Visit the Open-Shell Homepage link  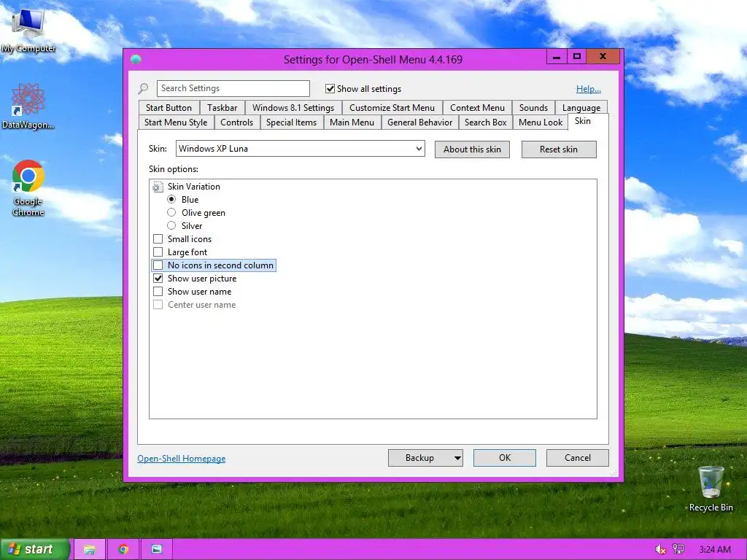tap(182, 459)
